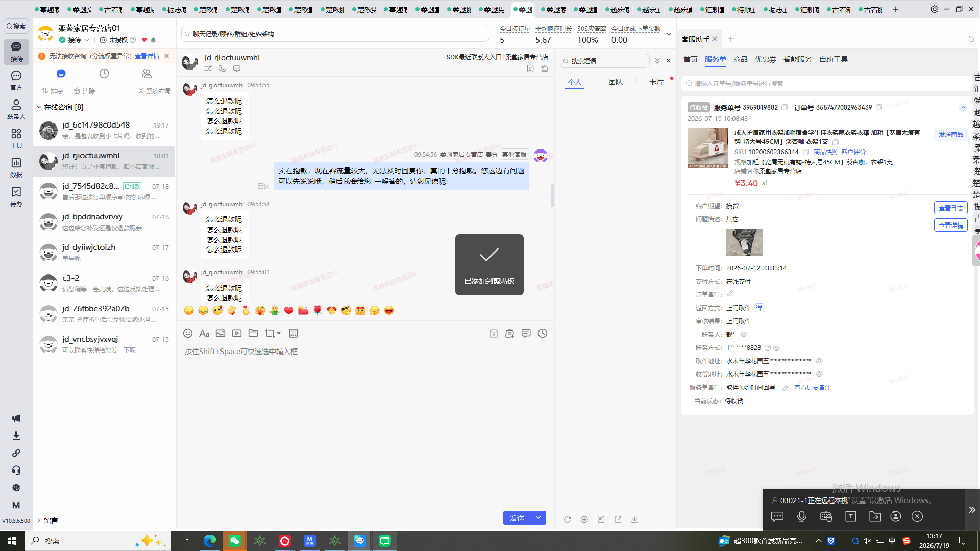Image resolution: width=980 pixels, height=551 pixels.
Task: Expand the quick phrases double-chevron
Action: tap(657, 61)
